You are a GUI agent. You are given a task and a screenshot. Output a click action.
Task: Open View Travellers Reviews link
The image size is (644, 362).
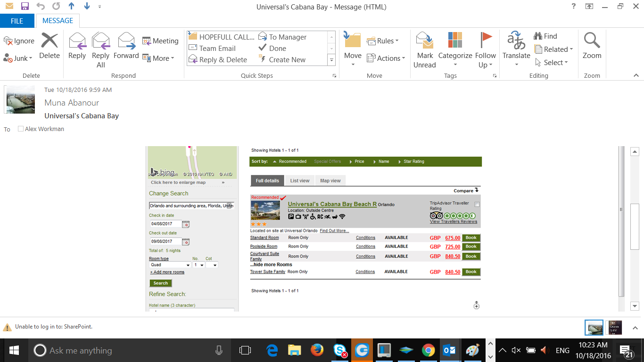coord(454,222)
